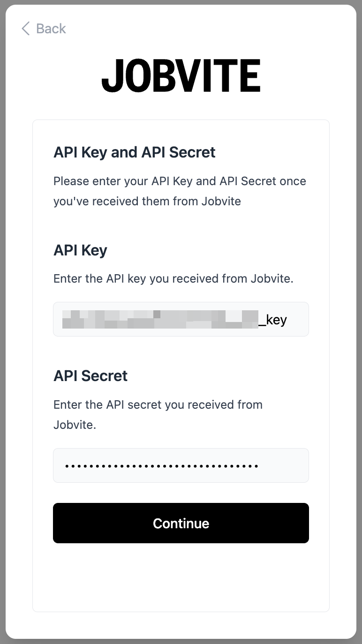Click the "API Secret" field label
The width and height of the screenshot is (362, 644).
click(90, 376)
